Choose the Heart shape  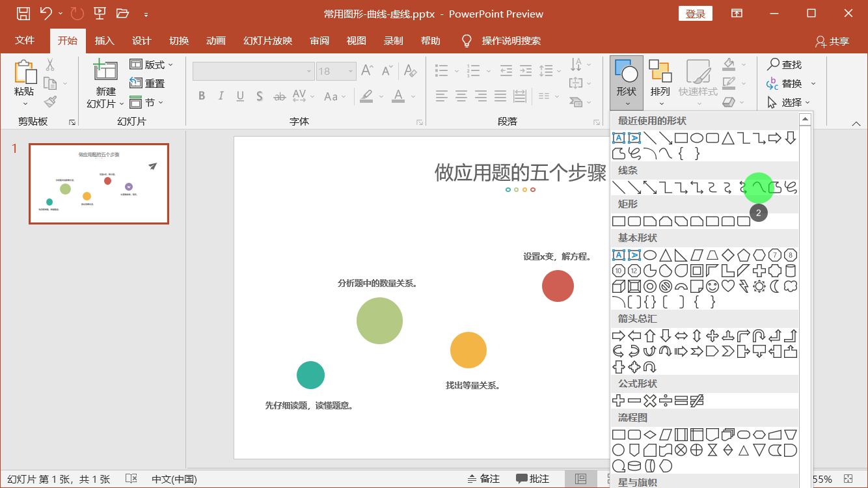click(728, 286)
